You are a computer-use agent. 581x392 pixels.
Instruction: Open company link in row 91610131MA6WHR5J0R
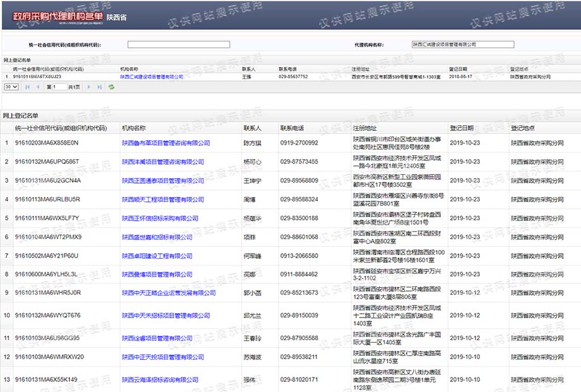point(169,293)
